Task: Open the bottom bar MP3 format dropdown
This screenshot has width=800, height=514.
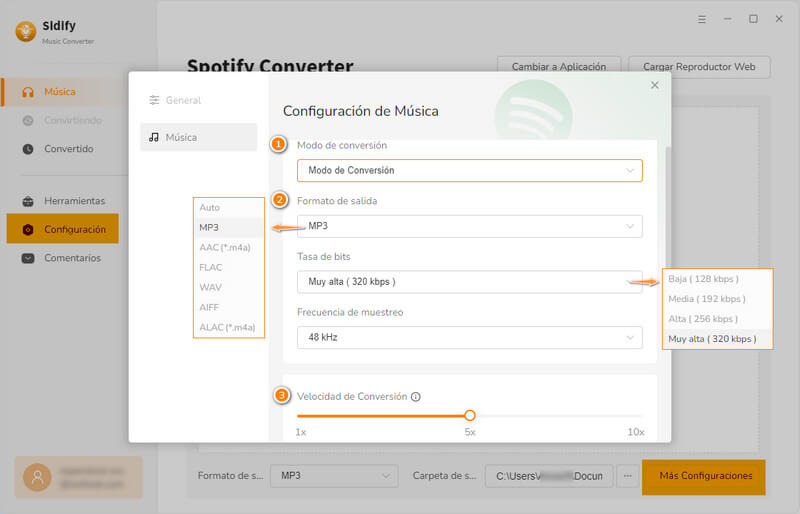Action: 334,476
